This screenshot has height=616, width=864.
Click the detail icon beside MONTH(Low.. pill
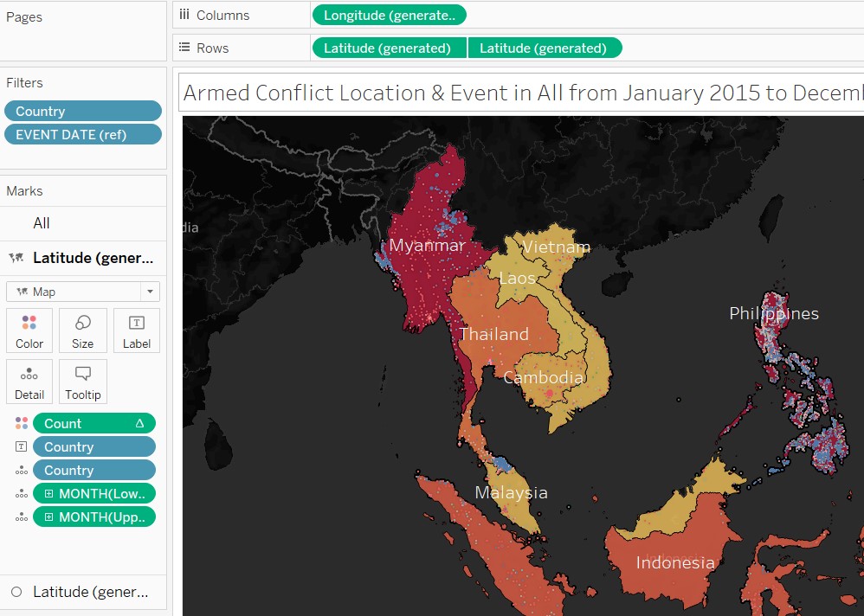click(x=22, y=494)
